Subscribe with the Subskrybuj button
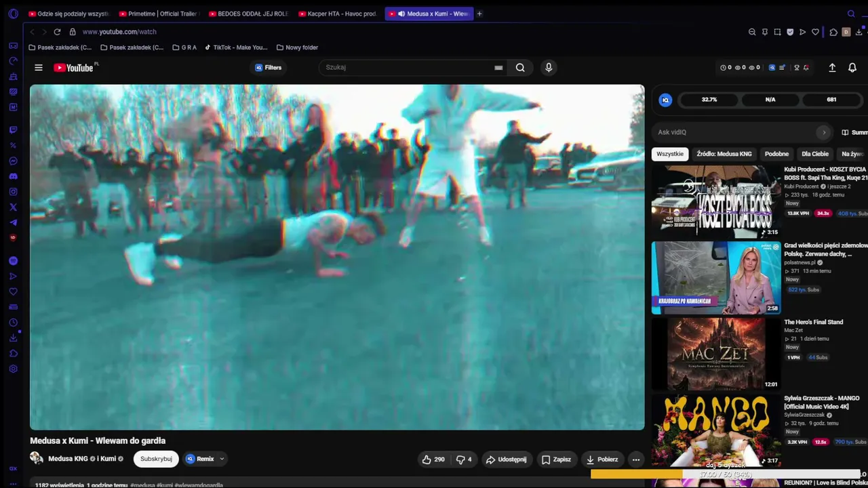The width and height of the screenshot is (868, 488). point(156,459)
